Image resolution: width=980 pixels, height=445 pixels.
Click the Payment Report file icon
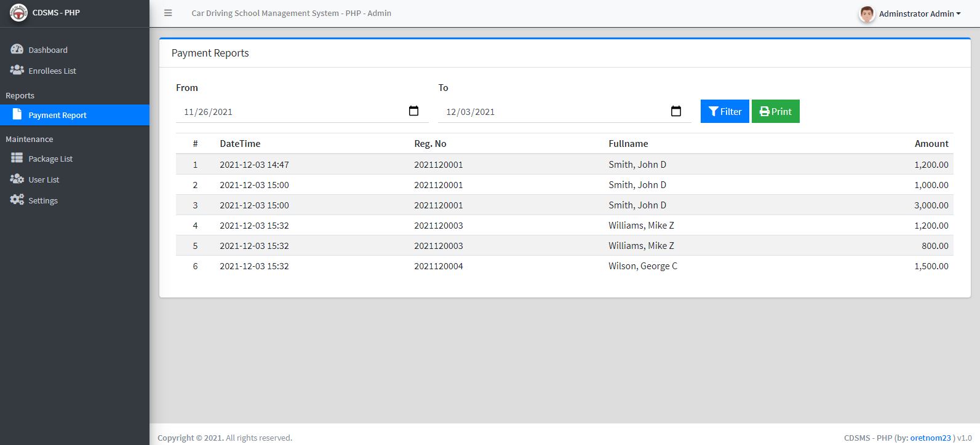point(17,114)
